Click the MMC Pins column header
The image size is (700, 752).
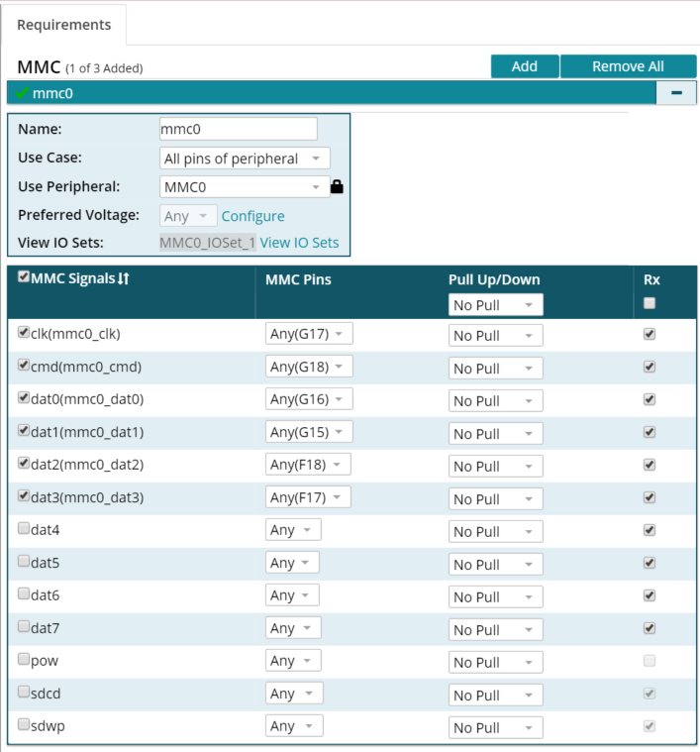(x=298, y=279)
